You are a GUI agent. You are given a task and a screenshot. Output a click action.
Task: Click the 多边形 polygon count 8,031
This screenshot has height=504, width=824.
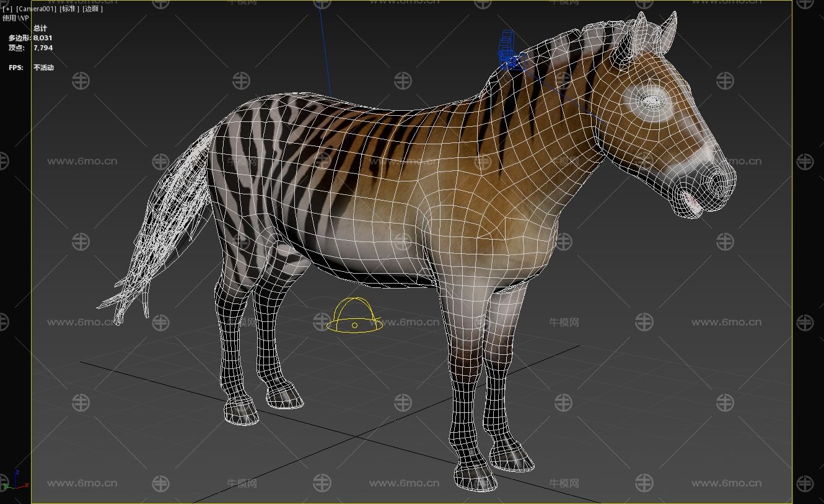pos(42,38)
